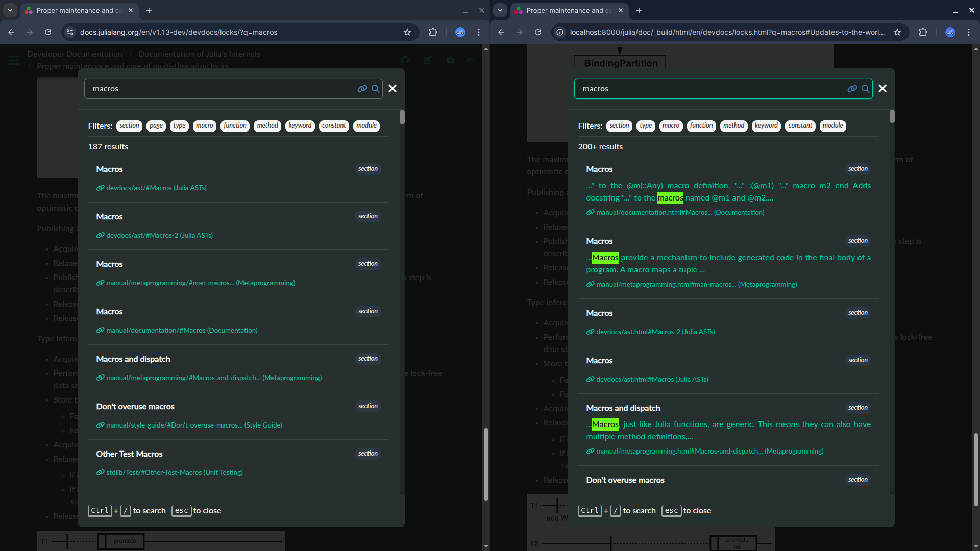Click the copy-link icon in left search box
This screenshot has height=551, width=980.
click(362, 89)
